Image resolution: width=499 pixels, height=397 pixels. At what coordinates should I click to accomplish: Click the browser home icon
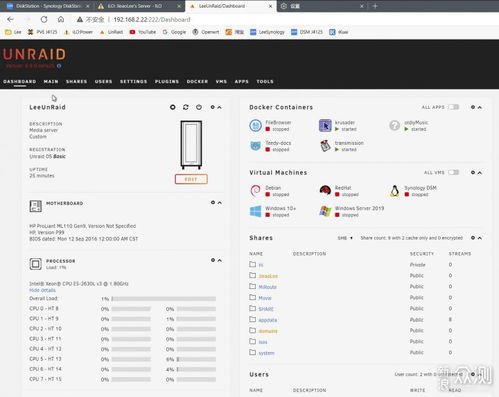pyautogui.click(x=61, y=19)
